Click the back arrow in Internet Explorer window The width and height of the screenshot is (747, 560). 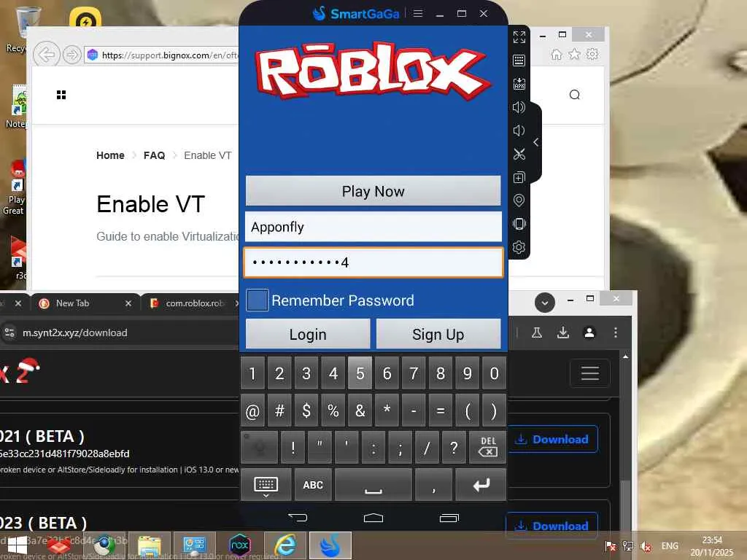[47, 55]
